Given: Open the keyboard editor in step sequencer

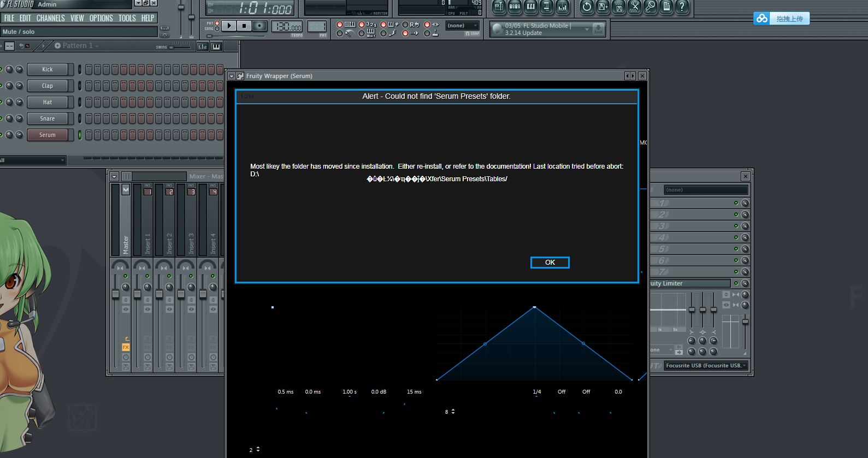Looking at the screenshot, I should point(216,46).
